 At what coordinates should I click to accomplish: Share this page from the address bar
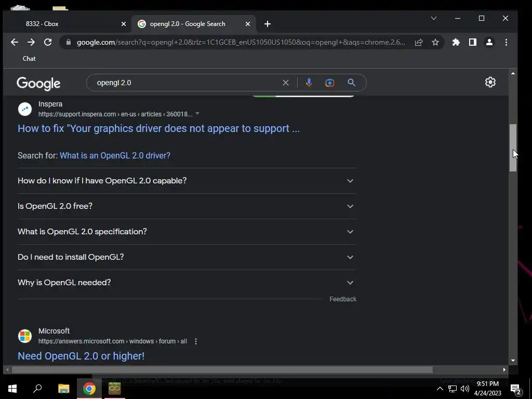click(x=419, y=42)
